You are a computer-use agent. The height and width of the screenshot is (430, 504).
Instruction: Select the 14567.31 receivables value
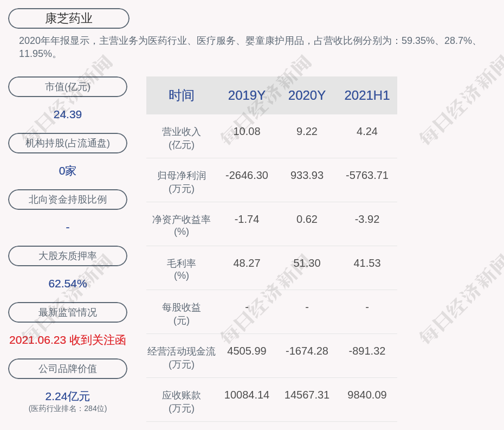click(307, 395)
